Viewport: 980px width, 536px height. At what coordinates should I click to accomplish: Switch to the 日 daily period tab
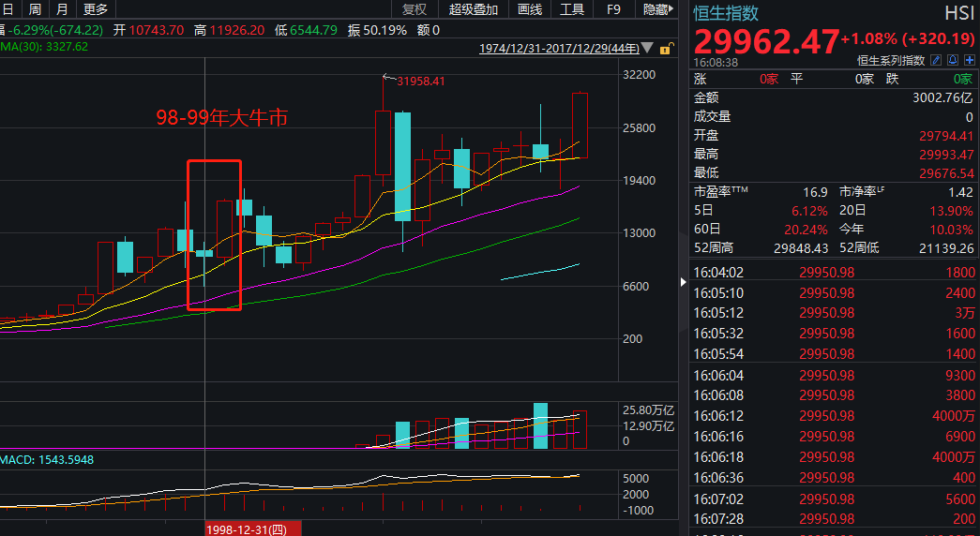(x=8, y=8)
